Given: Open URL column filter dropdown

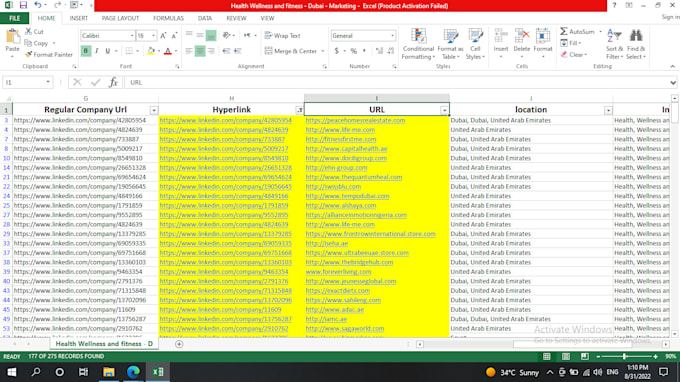Looking at the screenshot, I should [x=444, y=111].
